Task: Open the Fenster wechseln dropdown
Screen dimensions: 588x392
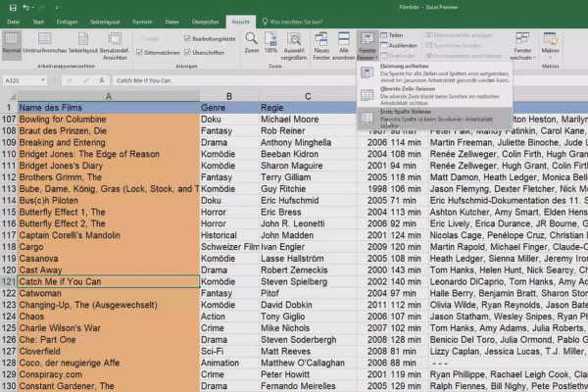Action: (521, 46)
